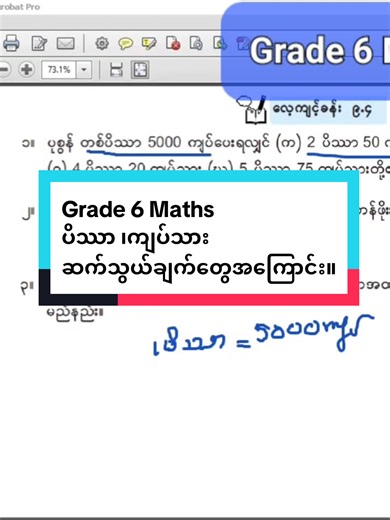Click the blue Grade 6 banner
The image size is (390, 520).
(305, 50)
